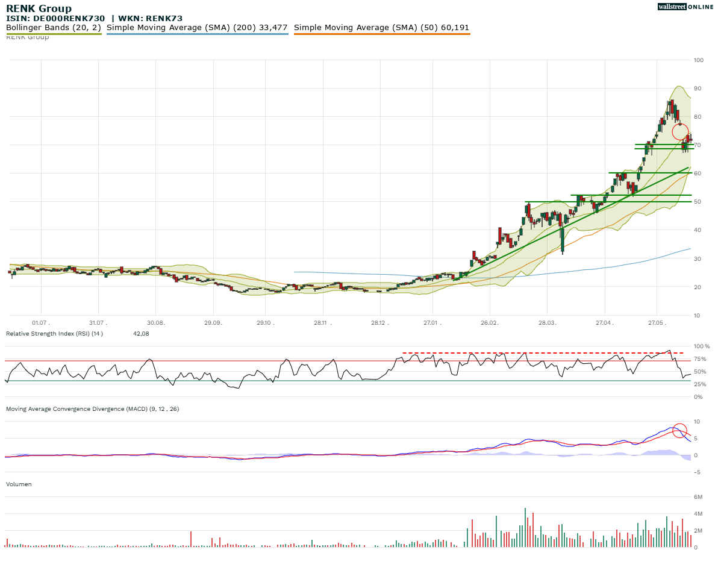Click the 60 price axis label
Image resolution: width=718 pixels, height=588 pixels.
tap(698, 174)
